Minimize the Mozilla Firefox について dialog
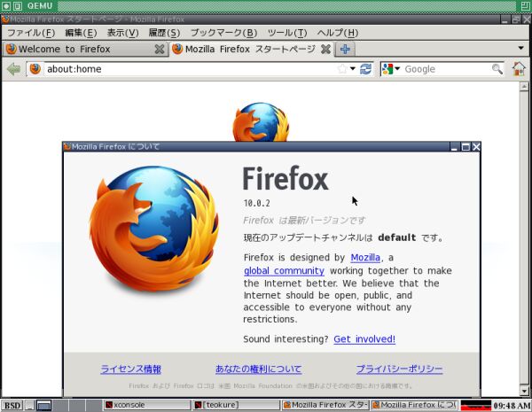Viewport: 532px width, 412px height. click(454, 147)
